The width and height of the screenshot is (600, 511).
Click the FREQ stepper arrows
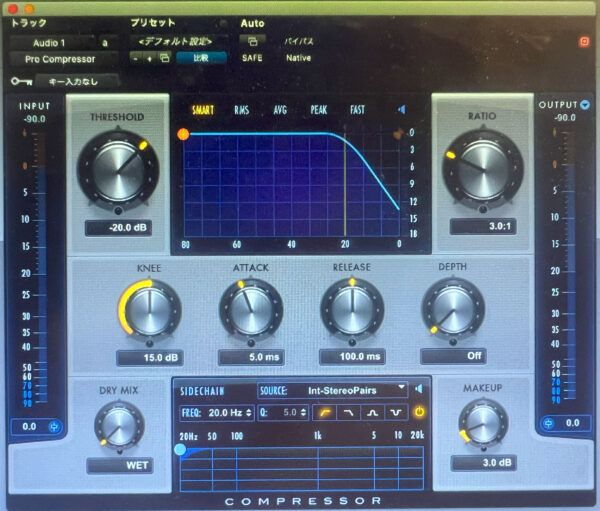[x=249, y=413]
